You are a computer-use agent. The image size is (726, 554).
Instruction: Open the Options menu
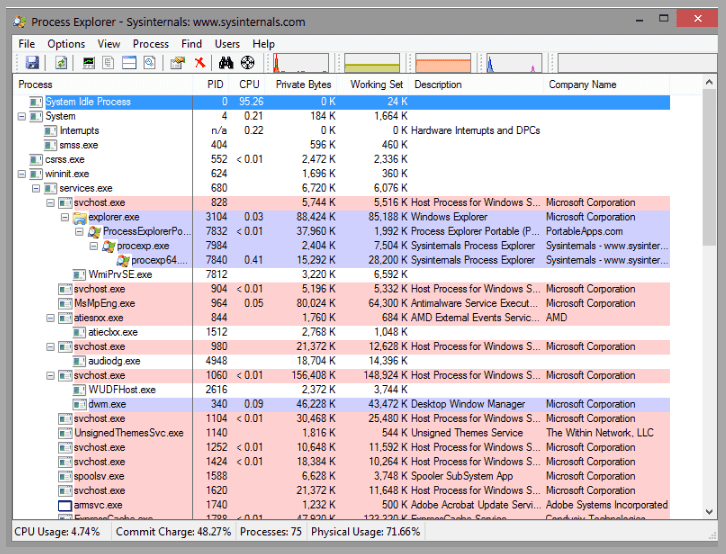pyautogui.click(x=66, y=44)
